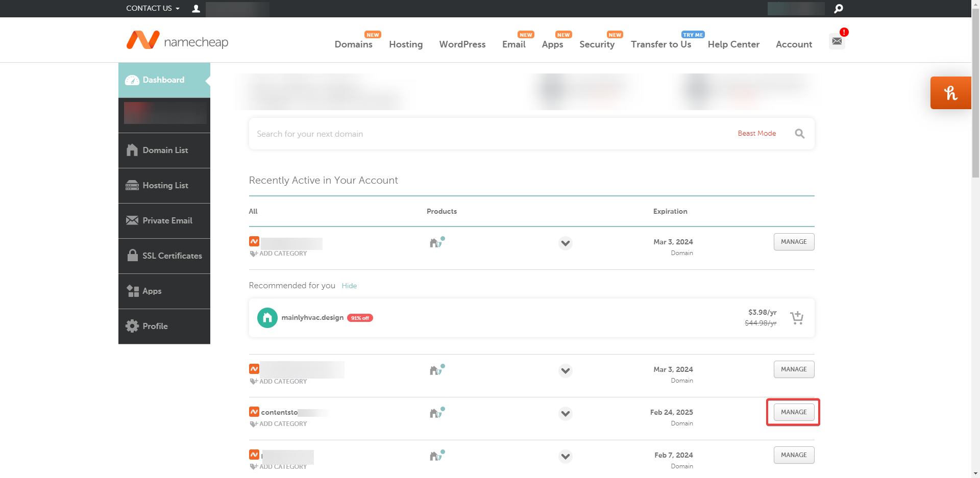Open the Email top menu
Viewport: 980px width, 478px height.
pyautogui.click(x=513, y=44)
